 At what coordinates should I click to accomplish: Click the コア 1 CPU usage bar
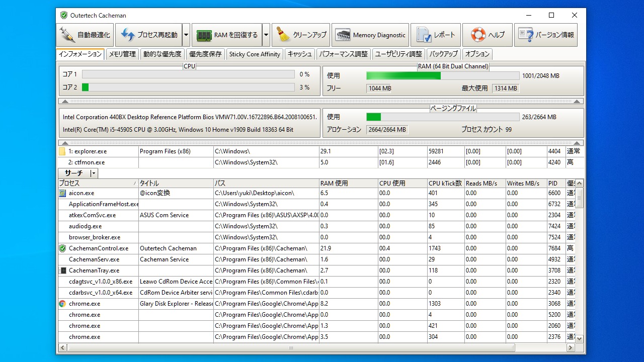tap(188, 74)
